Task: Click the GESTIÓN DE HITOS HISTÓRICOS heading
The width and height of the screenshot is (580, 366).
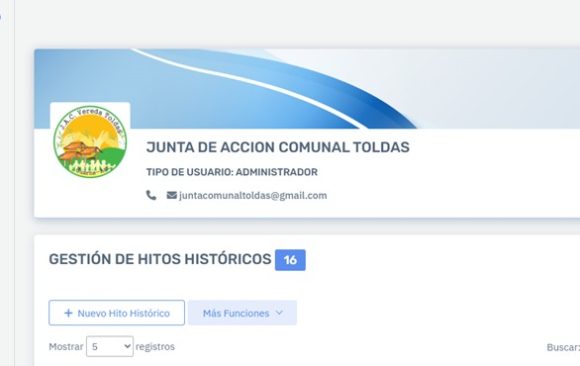Action: [160, 259]
